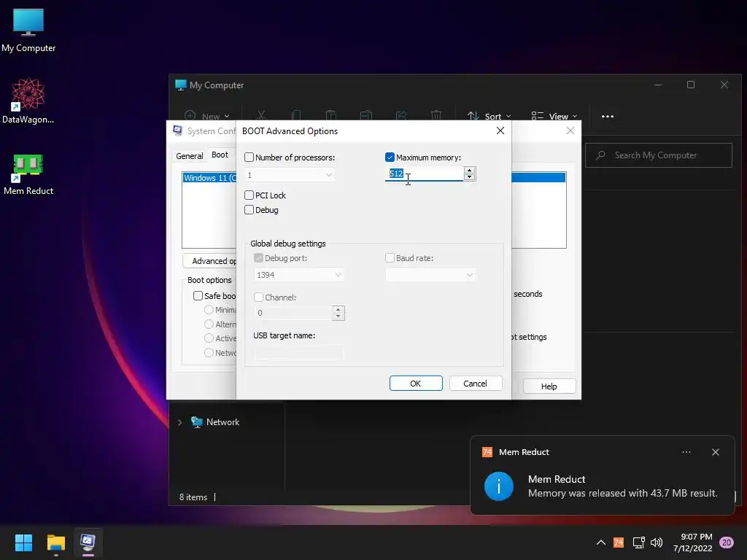Open network status tray icon
This screenshot has height=560, width=747.
[x=638, y=542]
